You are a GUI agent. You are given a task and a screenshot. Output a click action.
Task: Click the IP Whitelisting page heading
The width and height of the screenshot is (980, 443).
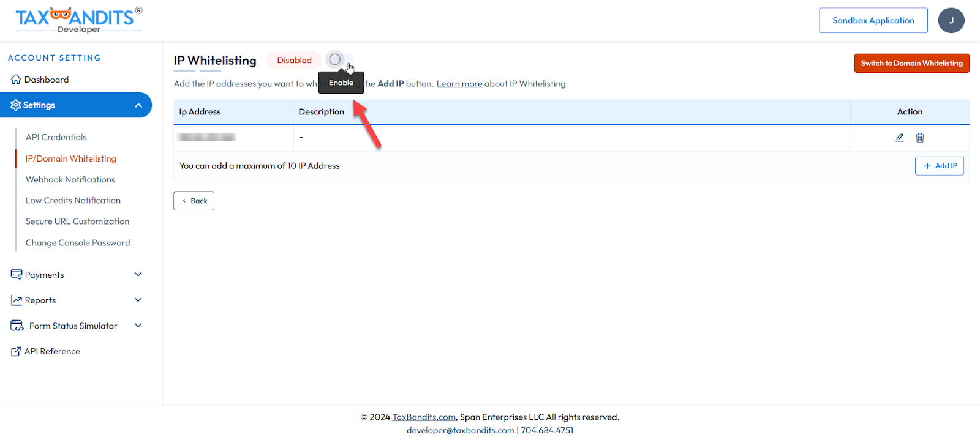215,61
